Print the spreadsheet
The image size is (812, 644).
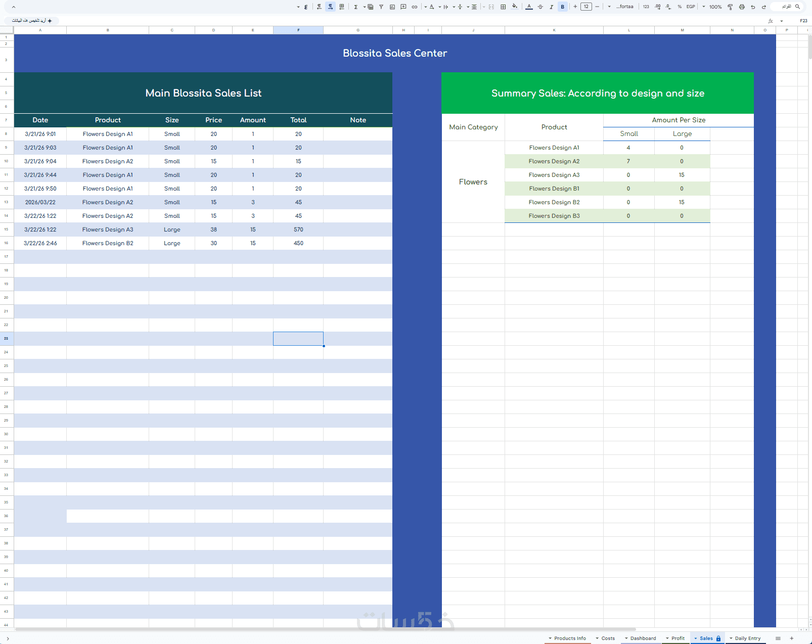tap(742, 7)
